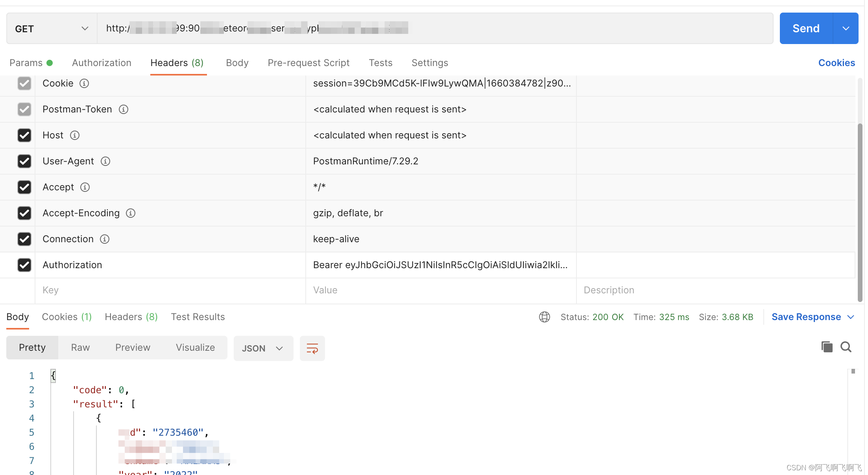Uncheck the Host header
The height and width of the screenshot is (475, 868).
(24, 135)
